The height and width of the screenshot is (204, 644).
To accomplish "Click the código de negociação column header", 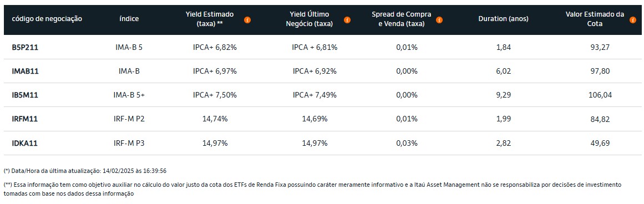I will pos(47,19).
